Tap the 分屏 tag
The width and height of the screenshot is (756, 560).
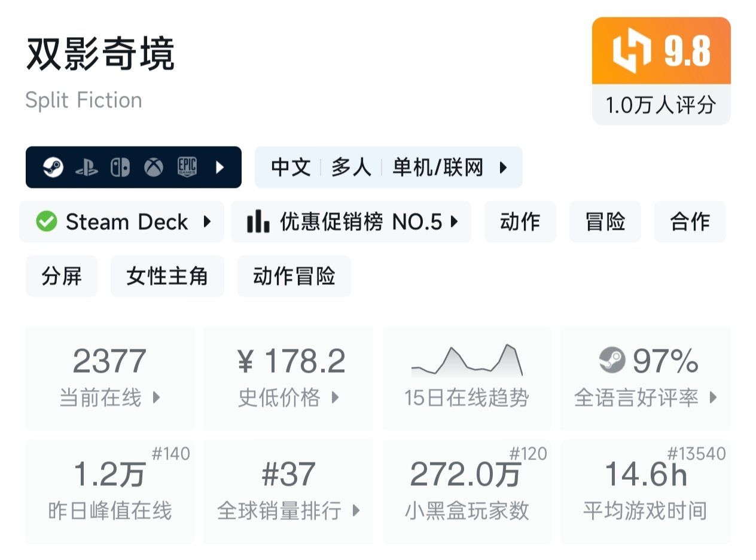62,276
